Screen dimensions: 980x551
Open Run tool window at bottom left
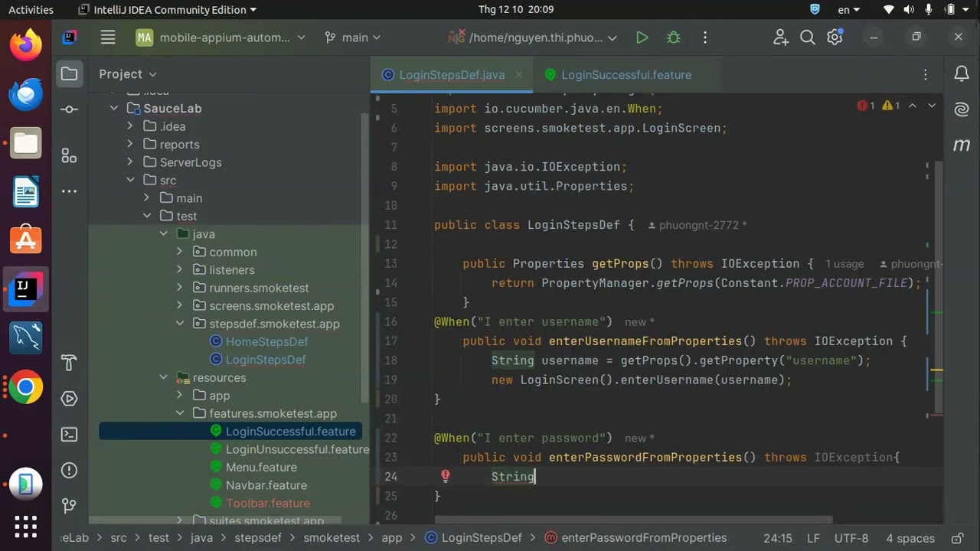(69, 399)
